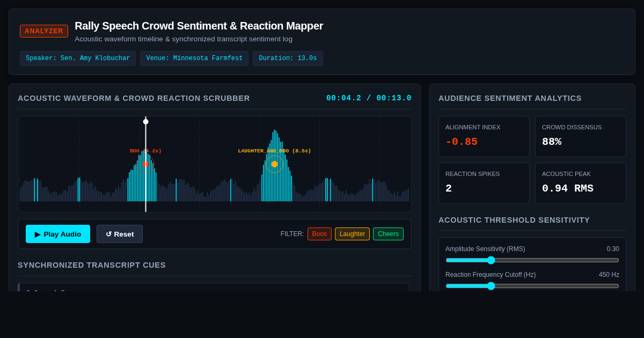Click the Acoustic Peak value 0.94 RMS
Image resolution: width=644 pixels, height=338 pixels.
568,188
